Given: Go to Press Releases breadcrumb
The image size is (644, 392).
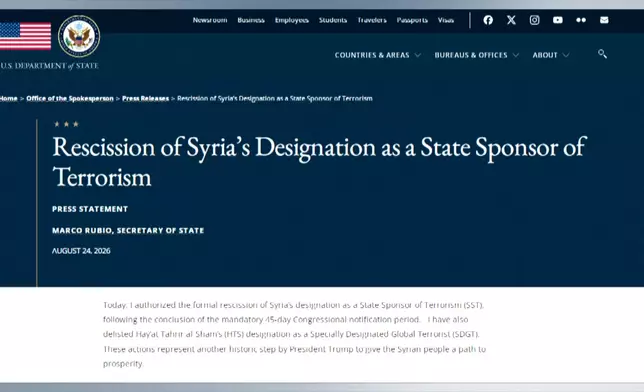Looking at the screenshot, I should [x=145, y=99].
